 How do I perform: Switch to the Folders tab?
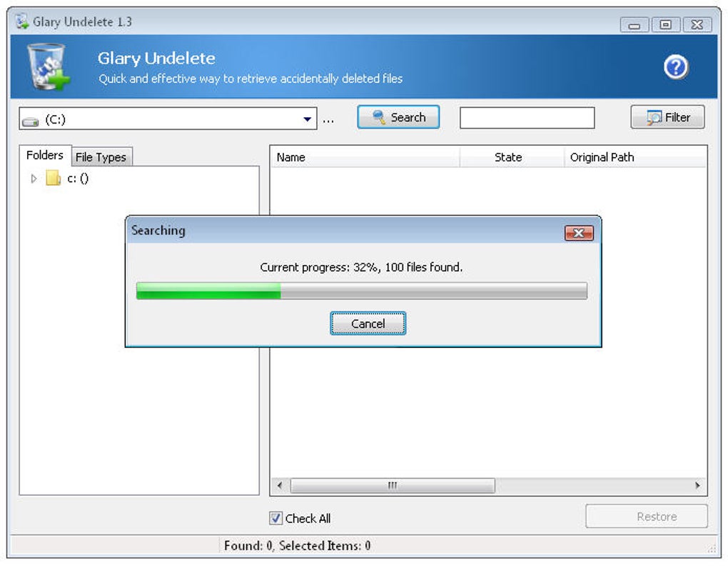(45, 155)
